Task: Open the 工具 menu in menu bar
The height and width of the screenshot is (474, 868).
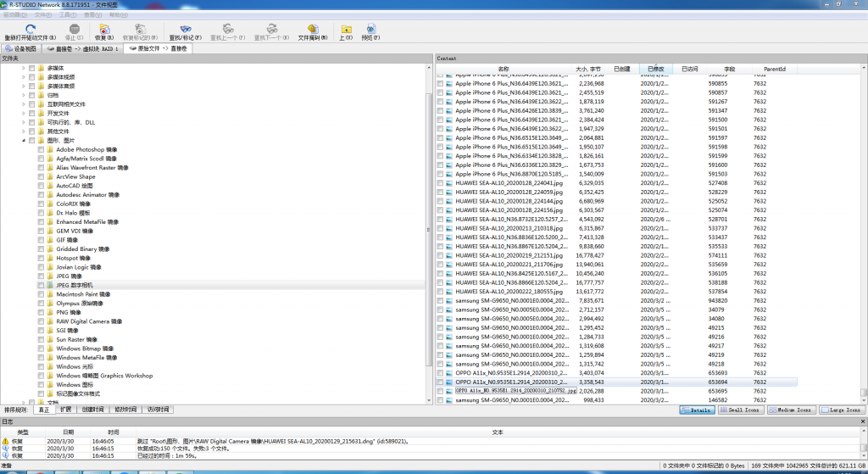Action: click(x=65, y=14)
